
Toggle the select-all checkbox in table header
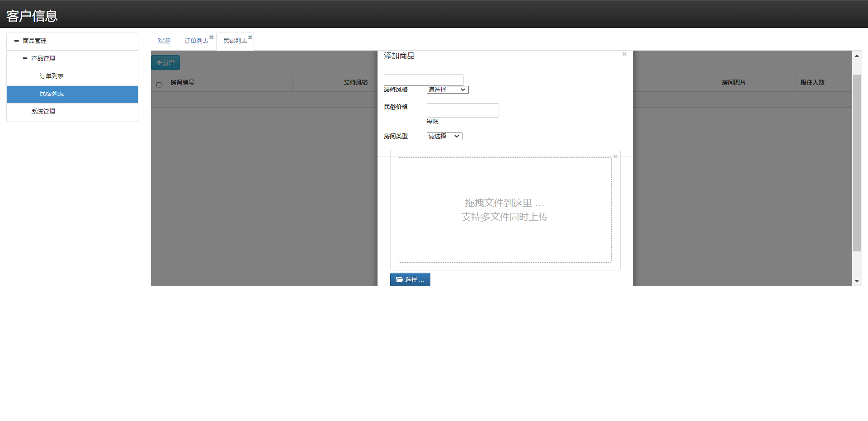click(x=159, y=85)
